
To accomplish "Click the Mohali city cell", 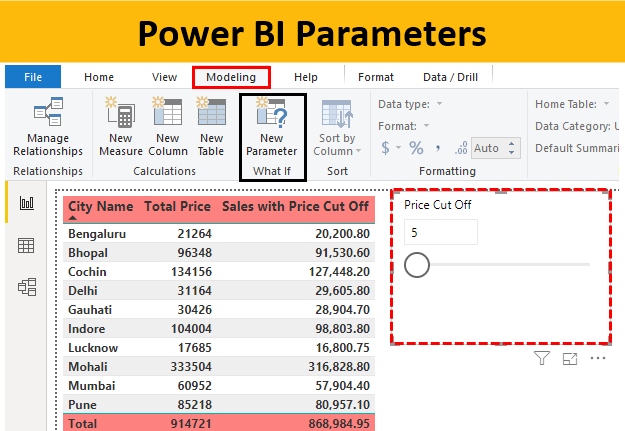I will click(x=88, y=367).
